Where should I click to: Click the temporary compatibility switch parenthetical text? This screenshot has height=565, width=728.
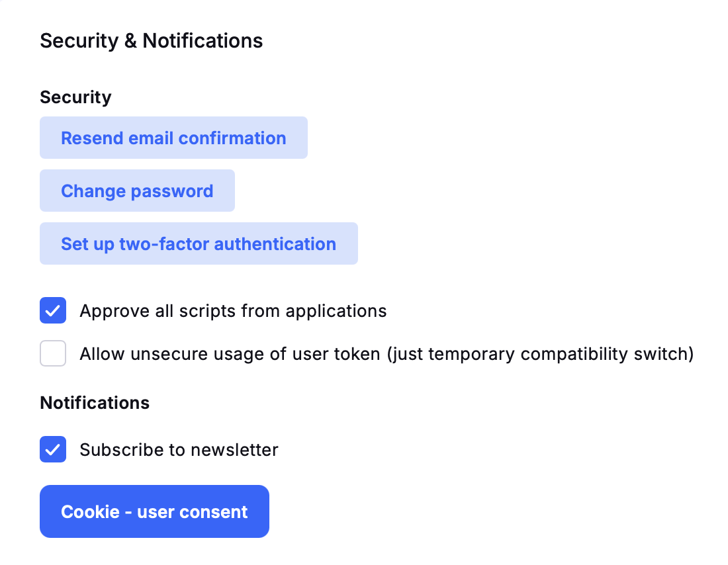click(541, 354)
